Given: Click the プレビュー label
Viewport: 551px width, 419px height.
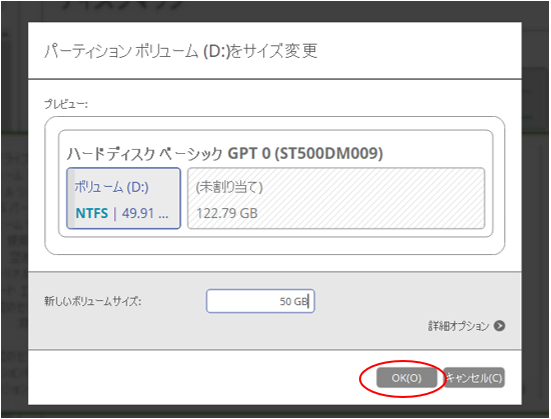Looking at the screenshot, I should click(x=66, y=104).
